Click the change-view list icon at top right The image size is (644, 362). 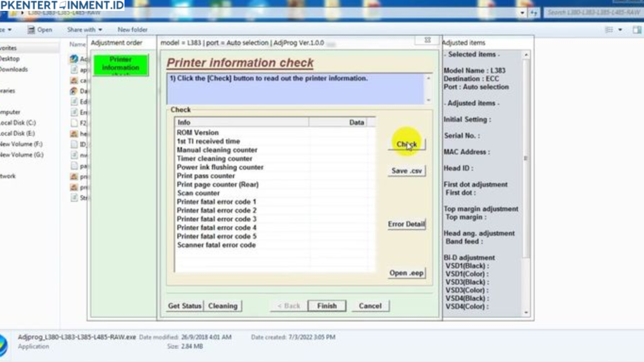(609, 29)
